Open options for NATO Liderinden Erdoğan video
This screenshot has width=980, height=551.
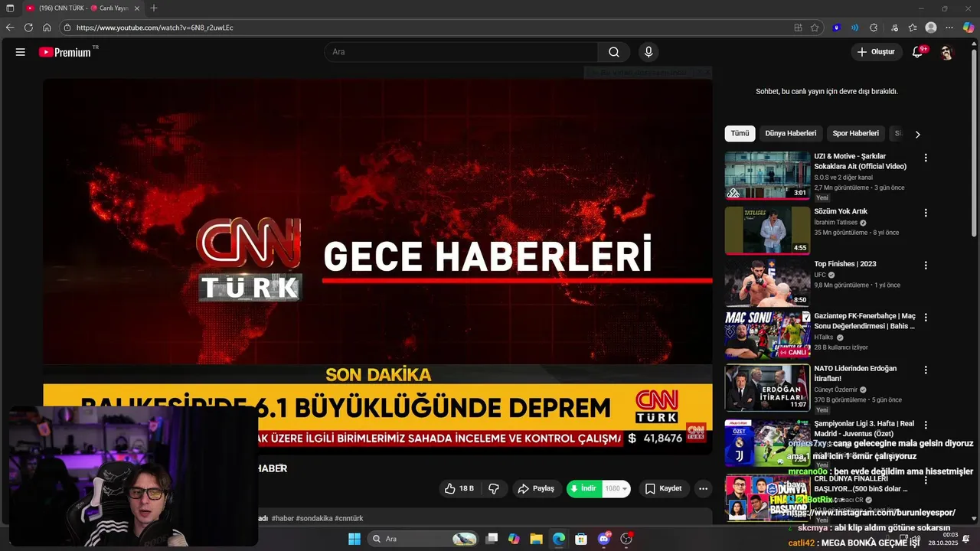click(x=926, y=370)
